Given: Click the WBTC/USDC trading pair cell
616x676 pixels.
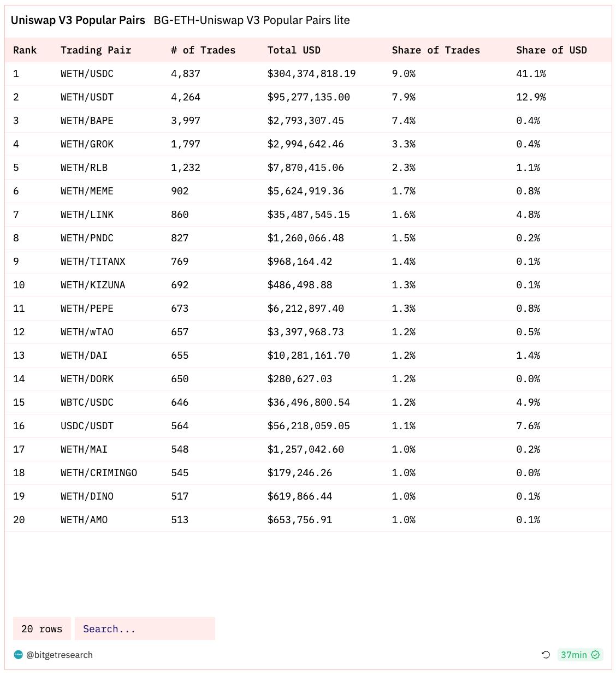Looking at the screenshot, I should click(87, 402).
